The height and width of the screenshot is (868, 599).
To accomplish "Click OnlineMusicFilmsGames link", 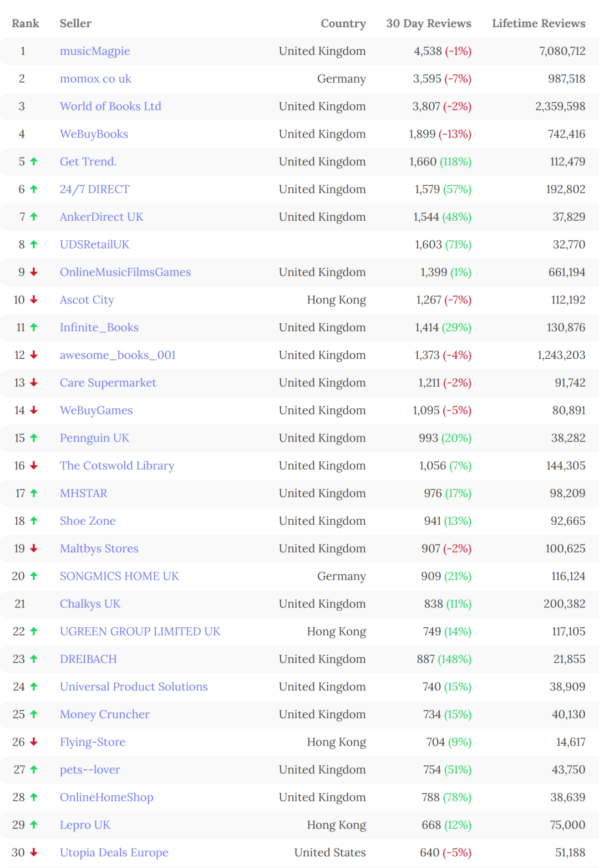I will [125, 272].
